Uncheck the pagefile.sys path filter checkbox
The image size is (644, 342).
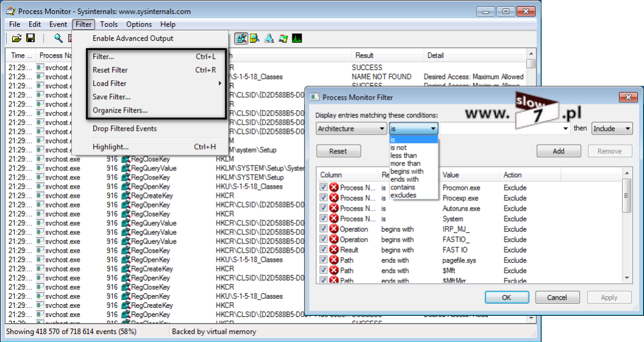point(324,260)
